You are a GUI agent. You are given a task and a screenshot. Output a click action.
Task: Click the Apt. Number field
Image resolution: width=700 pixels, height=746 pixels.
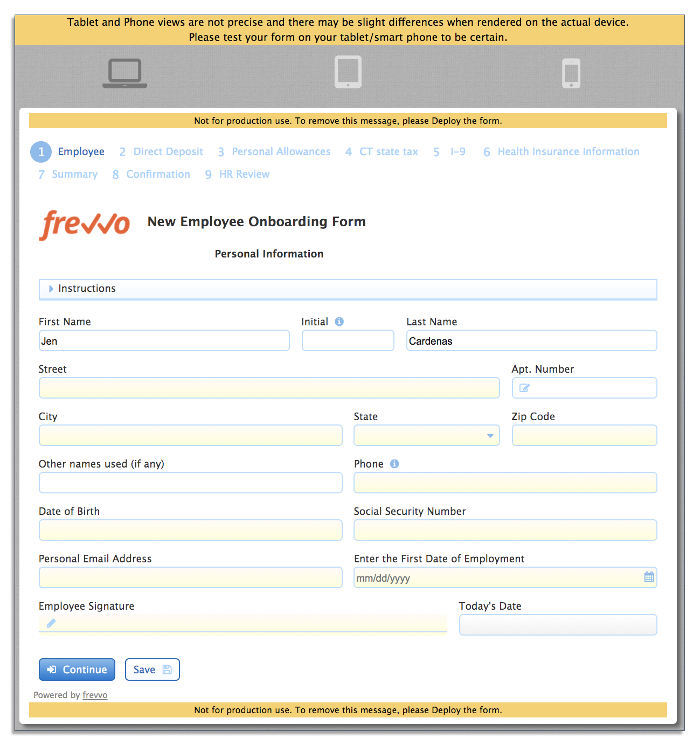point(585,388)
